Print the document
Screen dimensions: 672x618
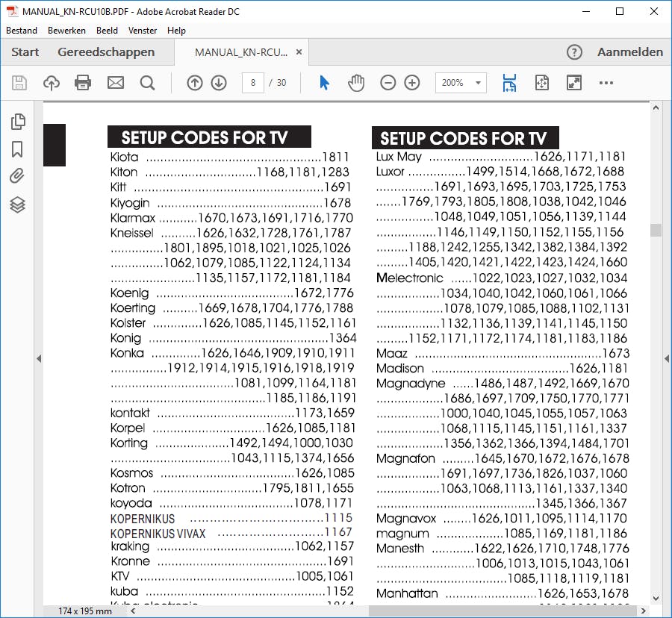[83, 83]
